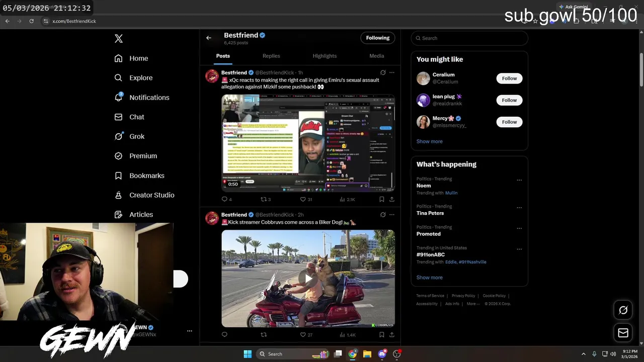Open Grok from the sidebar

[x=129, y=136]
